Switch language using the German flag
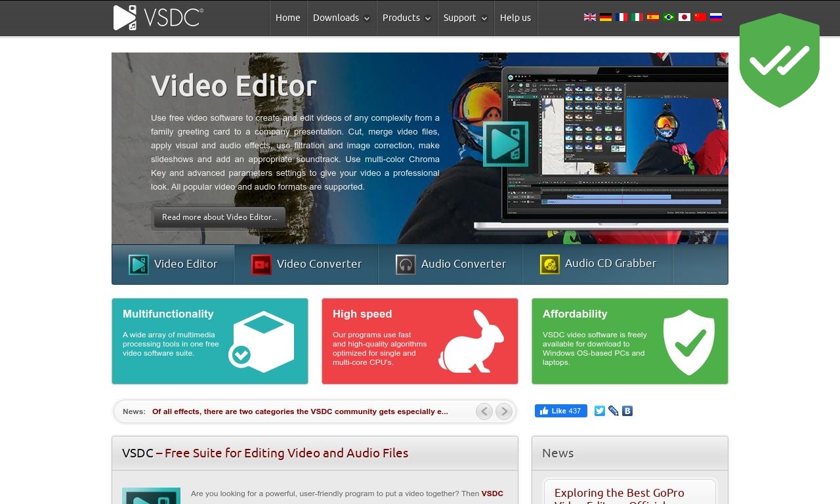Image resolution: width=840 pixels, height=504 pixels. [x=606, y=17]
